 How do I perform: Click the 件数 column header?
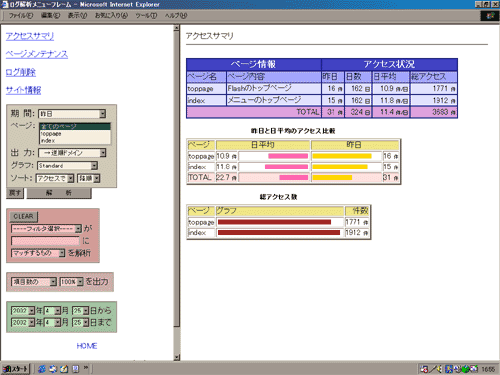357,211
